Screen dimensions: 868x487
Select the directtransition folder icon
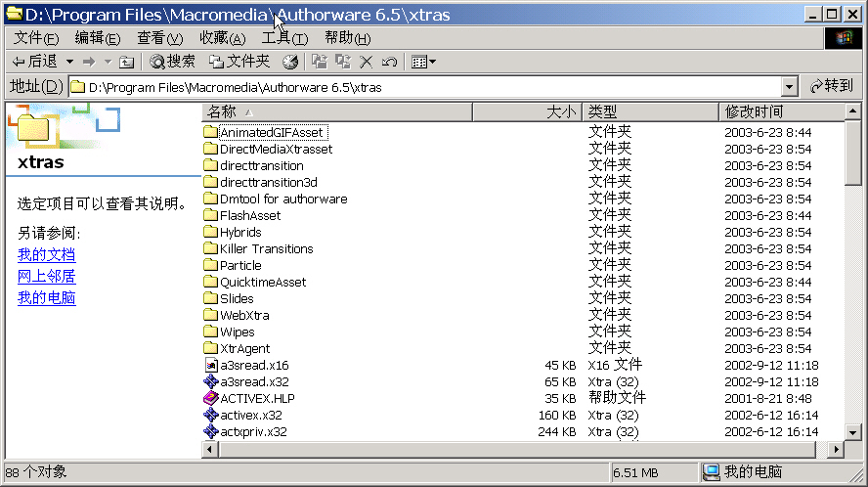tap(210, 165)
